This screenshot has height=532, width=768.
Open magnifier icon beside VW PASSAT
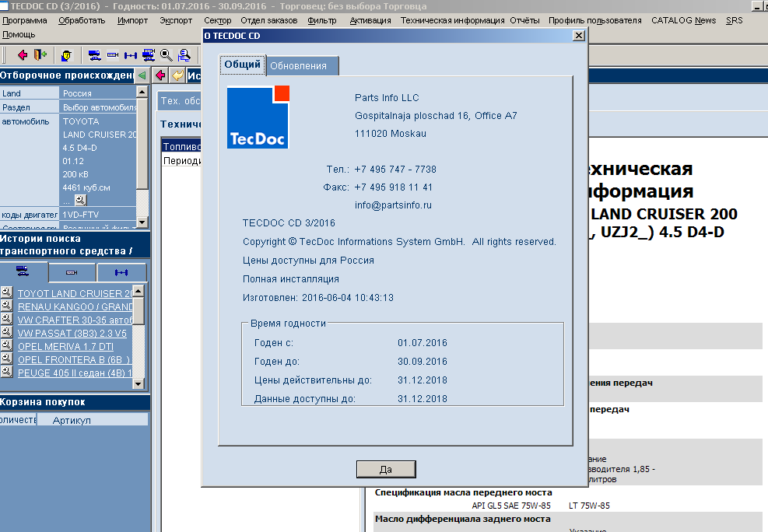pyautogui.click(x=7, y=332)
